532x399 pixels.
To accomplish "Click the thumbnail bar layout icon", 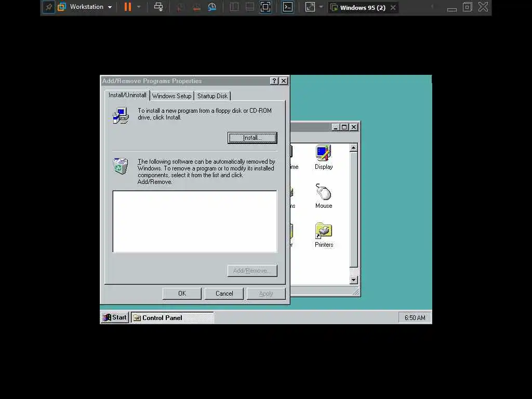I will click(x=250, y=7).
